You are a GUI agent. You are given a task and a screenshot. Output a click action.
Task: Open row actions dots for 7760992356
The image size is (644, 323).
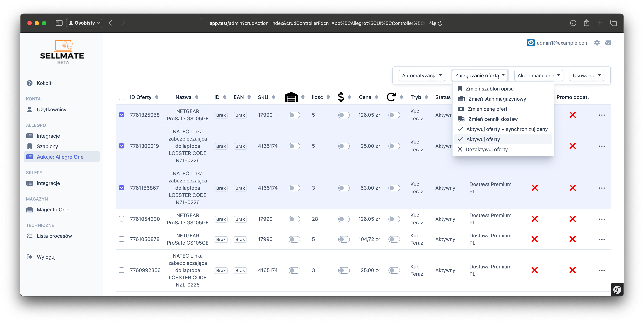click(602, 270)
